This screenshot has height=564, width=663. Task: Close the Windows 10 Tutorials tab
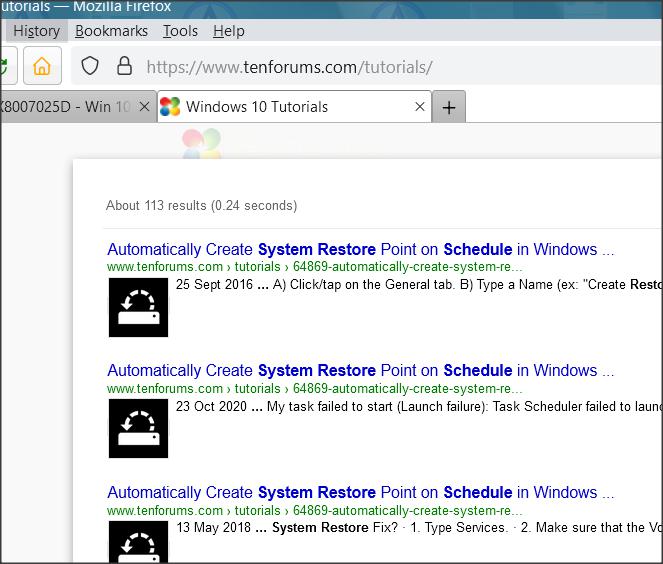[419, 107]
